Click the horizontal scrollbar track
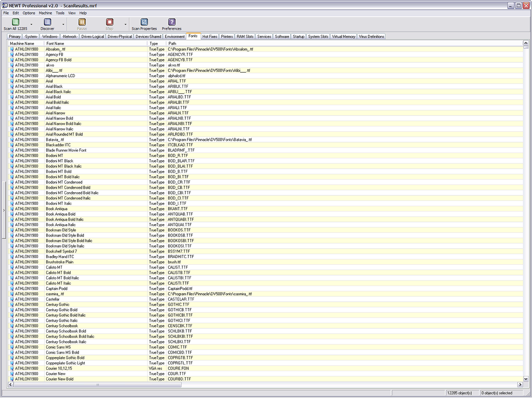The height and width of the screenshot is (399, 532). [x=291, y=385]
